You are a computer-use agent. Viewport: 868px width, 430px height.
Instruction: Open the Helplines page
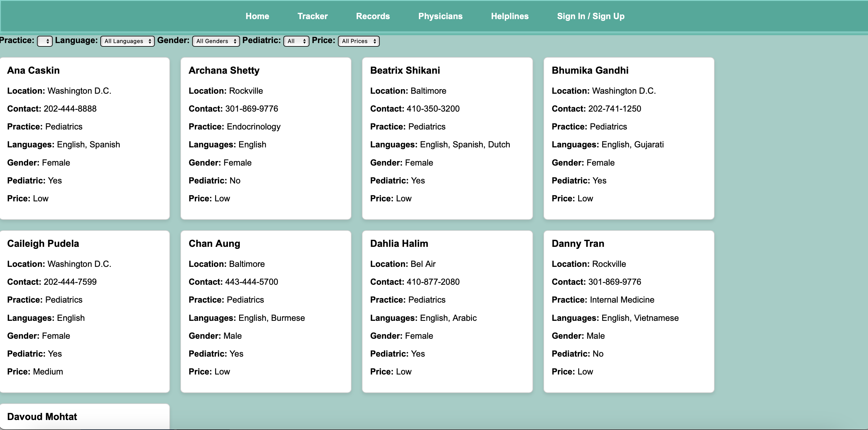509,16
